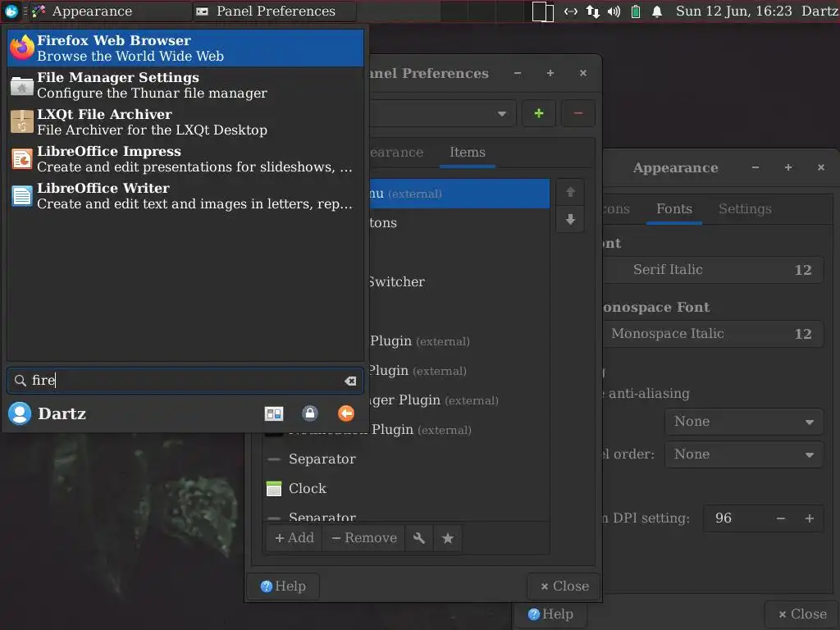The image size is (840, 630).
Task: Switch to the Items tab in Panel Preferences
Action: pos(467,153)
